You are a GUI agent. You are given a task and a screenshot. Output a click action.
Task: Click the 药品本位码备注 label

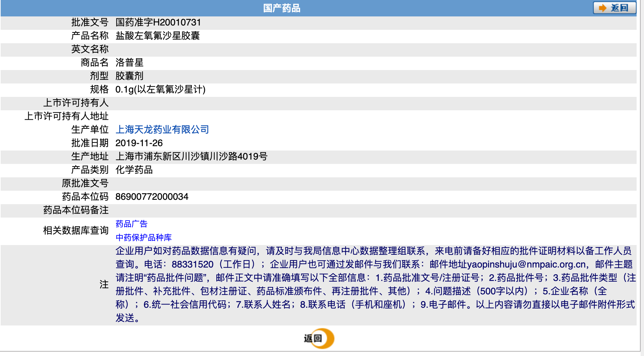pos(76,210)
